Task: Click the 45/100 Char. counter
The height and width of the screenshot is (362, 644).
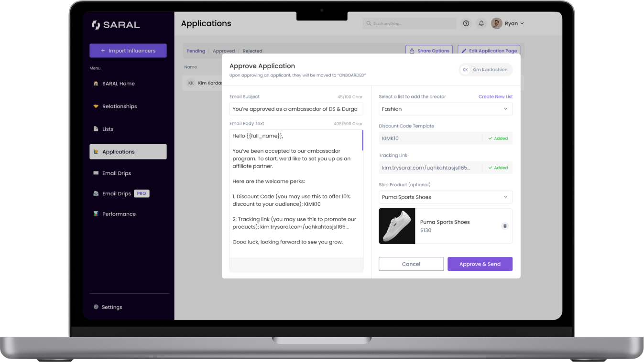Action: [x=350, y=97]
